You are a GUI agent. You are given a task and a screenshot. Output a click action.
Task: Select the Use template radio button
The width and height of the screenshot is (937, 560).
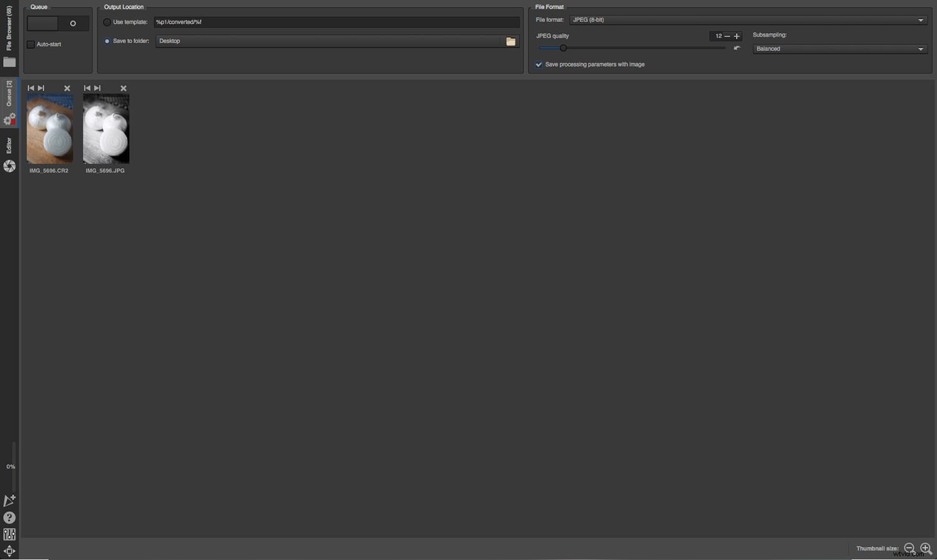[x=107, y=22]
